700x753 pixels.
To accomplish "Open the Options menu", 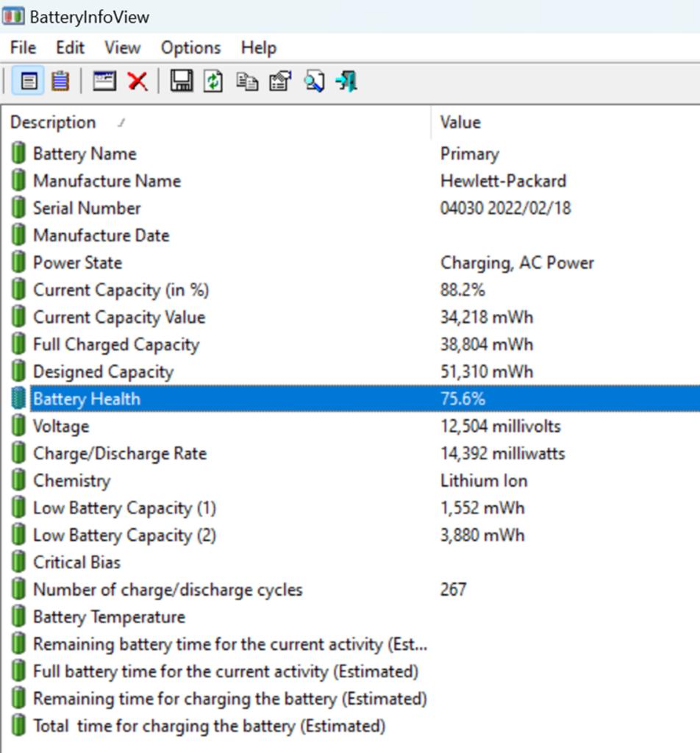I will click(x=191, y=48).
